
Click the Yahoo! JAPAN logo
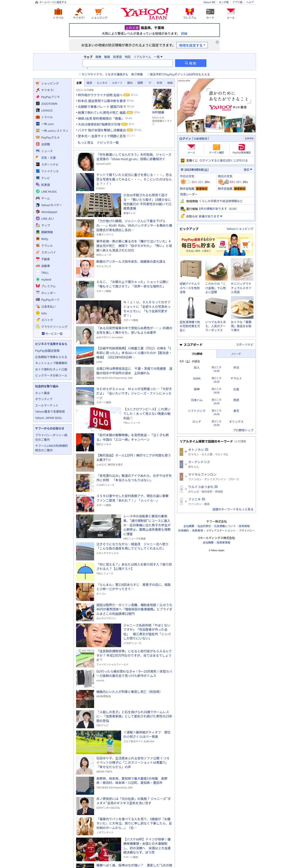pyautogui.click(x=145, y=14)
